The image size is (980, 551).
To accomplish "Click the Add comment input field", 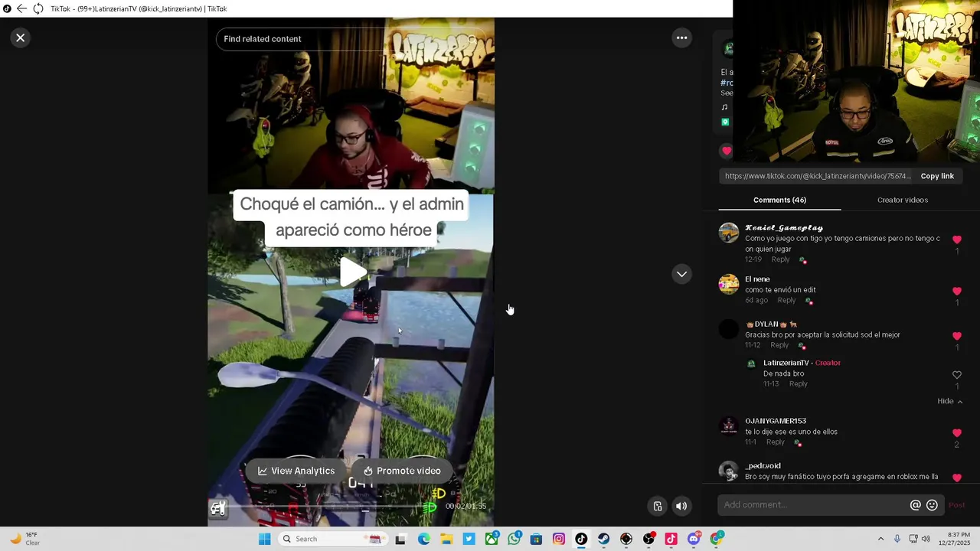I will [x=813, y=505].
